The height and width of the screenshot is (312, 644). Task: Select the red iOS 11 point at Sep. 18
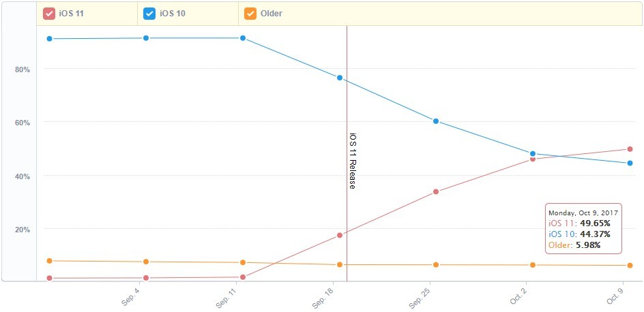point(340,235)
